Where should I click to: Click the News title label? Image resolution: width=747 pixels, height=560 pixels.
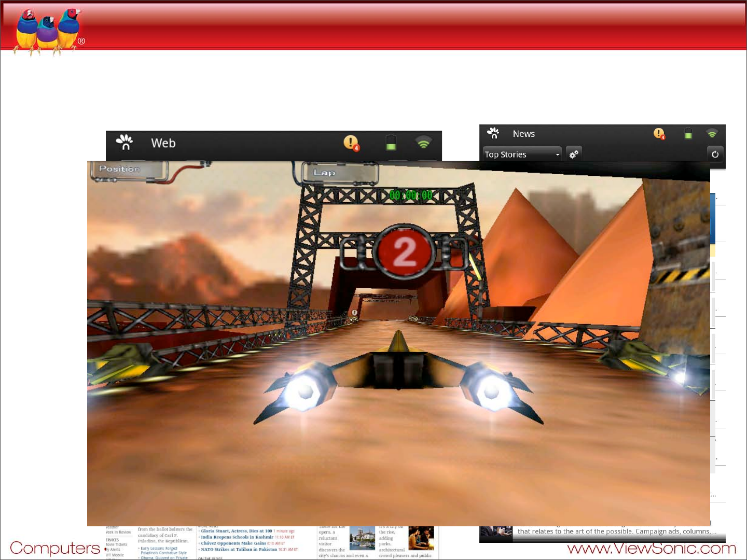[524, 134]
